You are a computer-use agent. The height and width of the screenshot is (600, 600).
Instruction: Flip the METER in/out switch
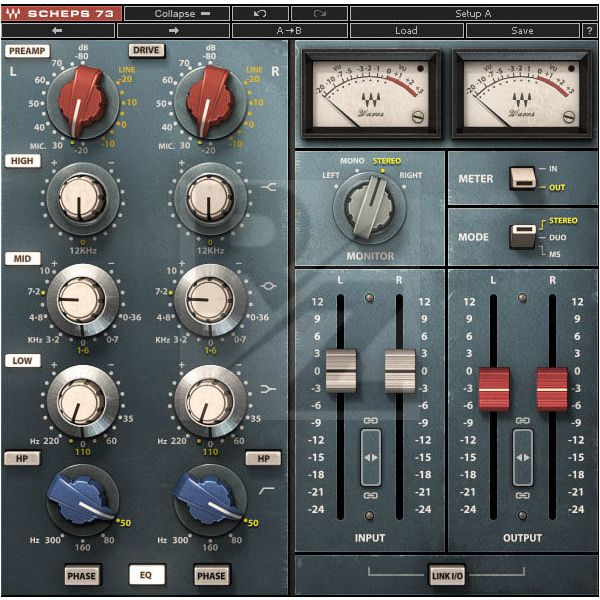tap(522, 178)
